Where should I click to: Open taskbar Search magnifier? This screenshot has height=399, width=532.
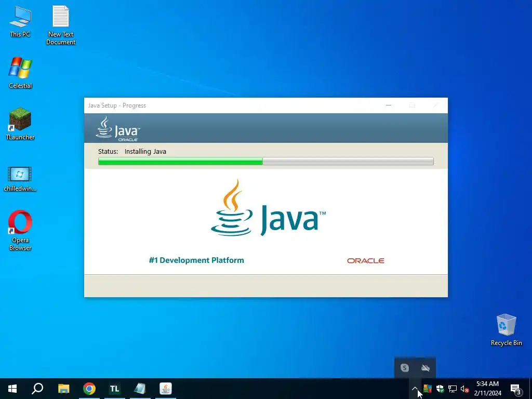(37, 389)
